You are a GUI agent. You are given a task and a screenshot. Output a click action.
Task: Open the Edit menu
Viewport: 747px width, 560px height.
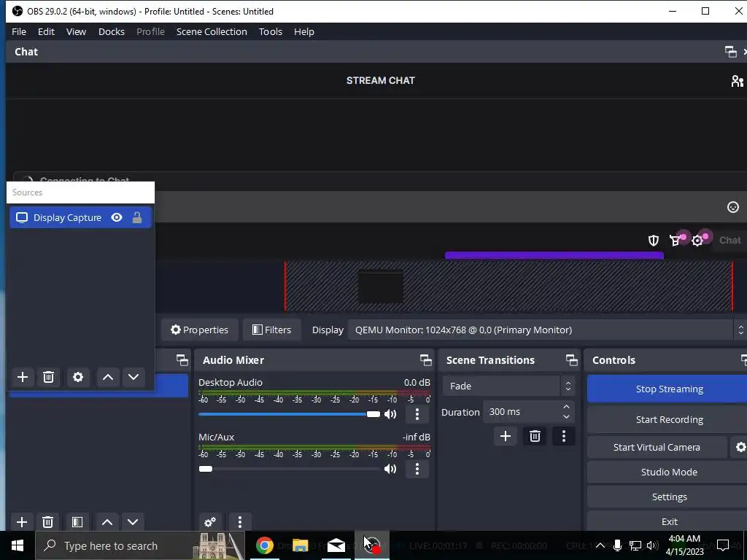point(46,31)
